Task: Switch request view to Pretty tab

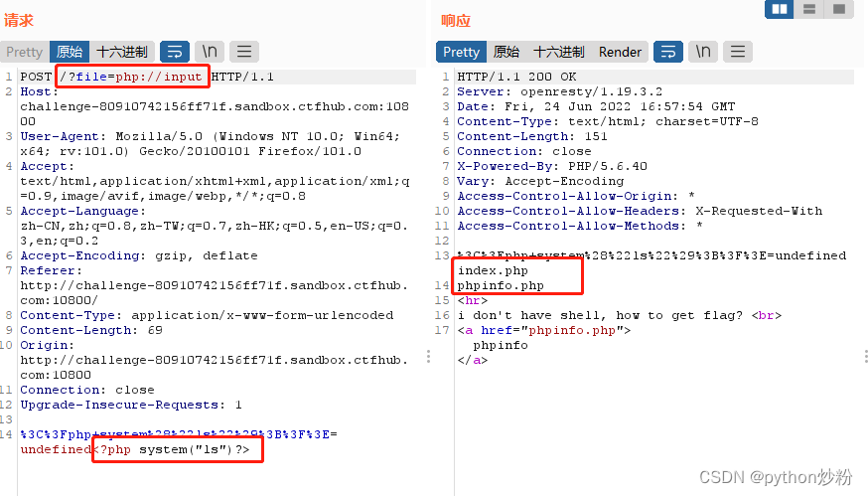Action: click(25, 52)
